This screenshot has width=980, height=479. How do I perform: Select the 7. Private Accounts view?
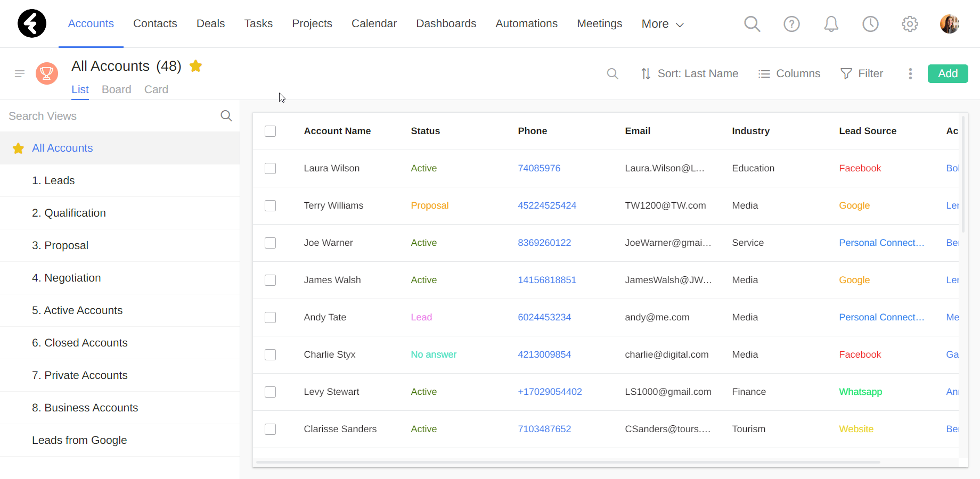pyautogui.click(x=120, y=375)
